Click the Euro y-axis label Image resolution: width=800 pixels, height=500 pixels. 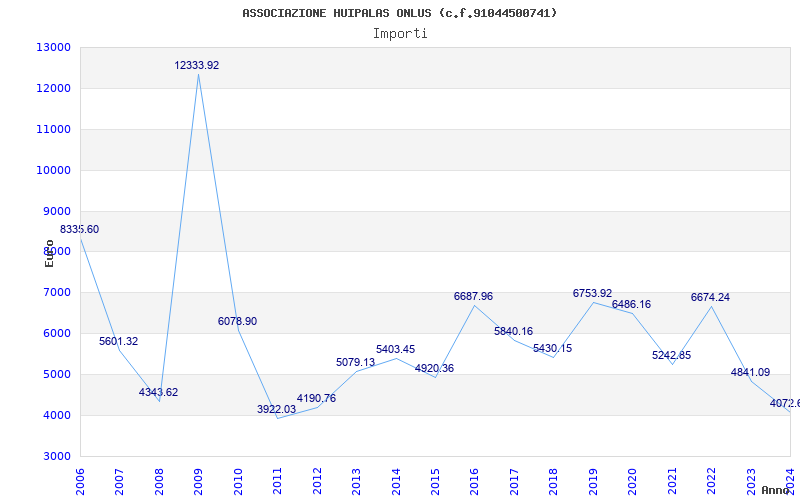point(49,254)
